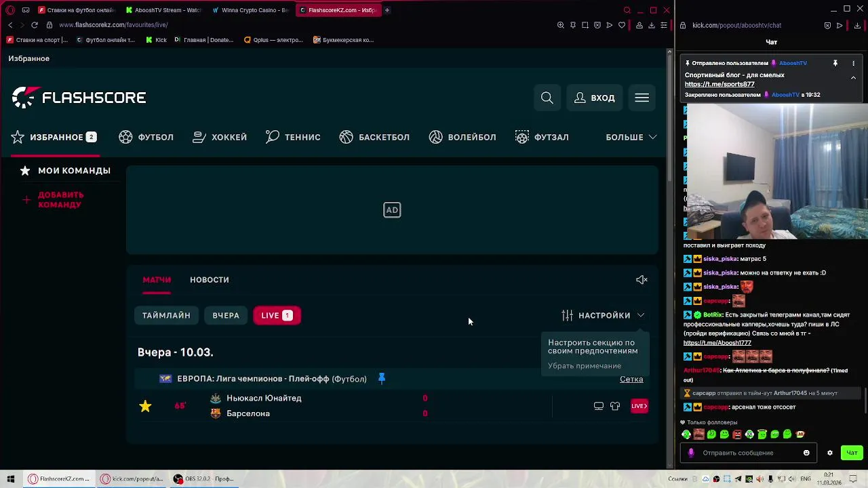Click the ENG language indicator in tray
The image size is (868, 488).
[x=806, y=479]
